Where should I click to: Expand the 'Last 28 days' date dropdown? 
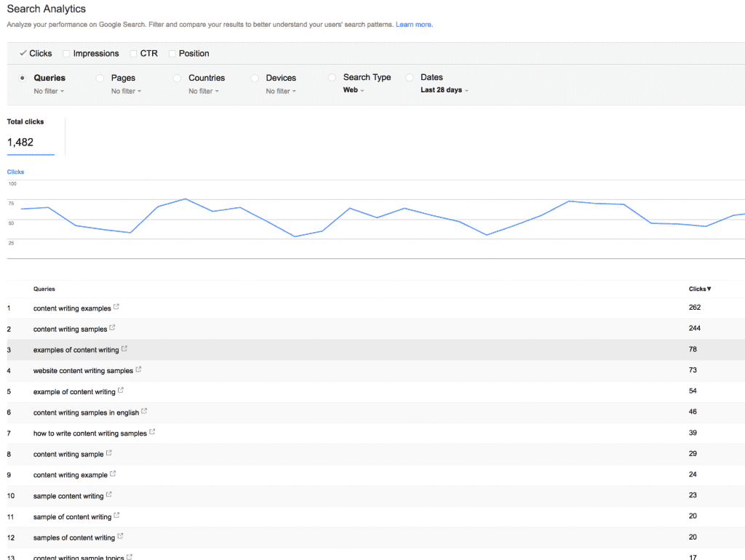click(445, 91)
